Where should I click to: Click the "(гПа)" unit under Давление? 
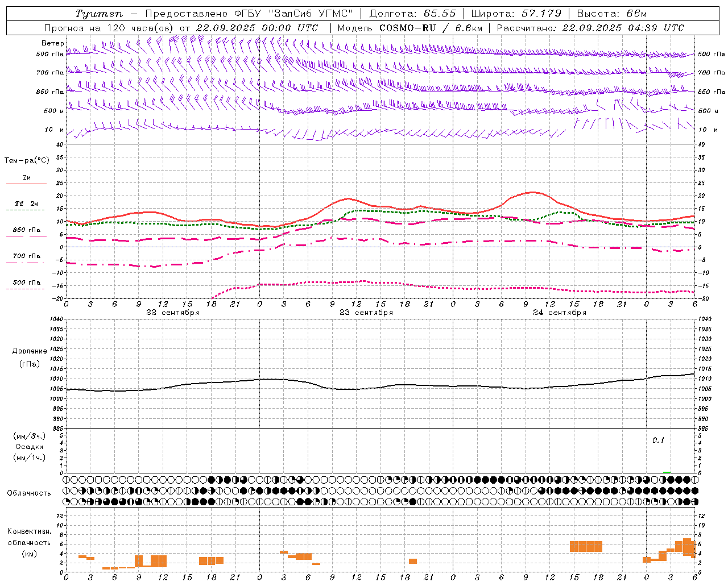pos(30,364)
